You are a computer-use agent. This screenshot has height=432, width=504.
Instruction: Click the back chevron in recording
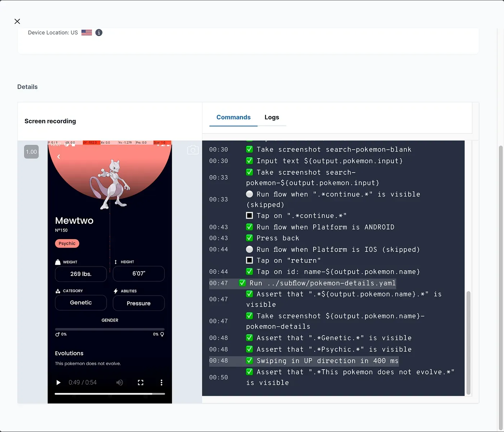coord(59,157)
